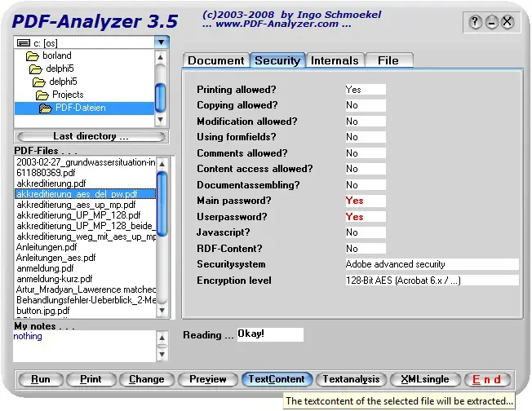Close PDF-Analyzer with the X button
The image size is (532, 411).
pos(508,22)
